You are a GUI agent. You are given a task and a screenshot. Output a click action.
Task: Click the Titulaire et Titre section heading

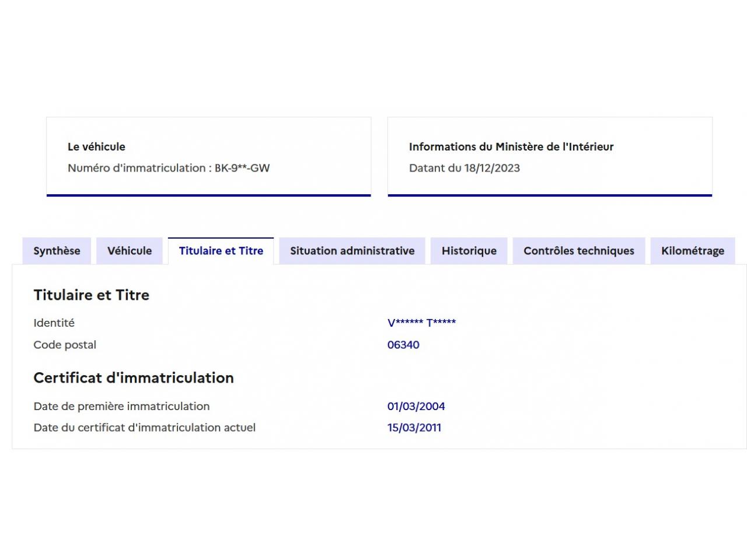[91, 295]
